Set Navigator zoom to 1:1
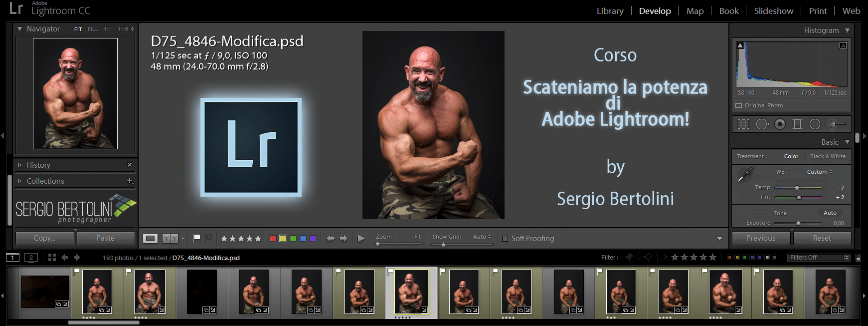The height and width of the screenshot is (326, 868). [x=107, y=29]
